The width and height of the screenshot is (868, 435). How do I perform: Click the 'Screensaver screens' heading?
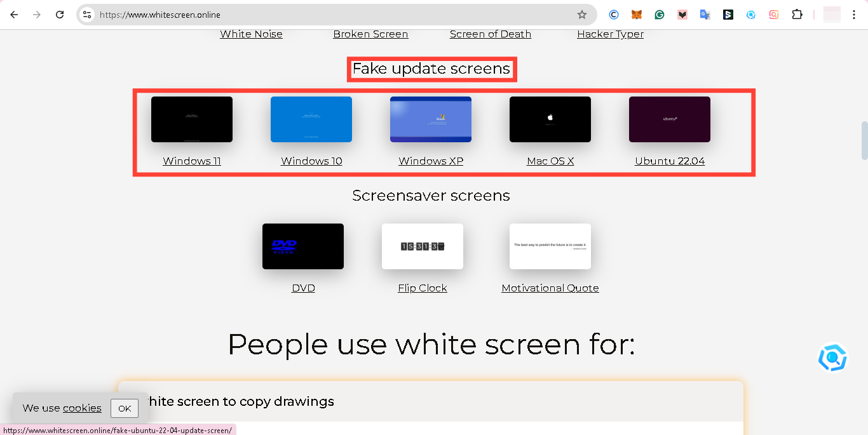point(431,196)
